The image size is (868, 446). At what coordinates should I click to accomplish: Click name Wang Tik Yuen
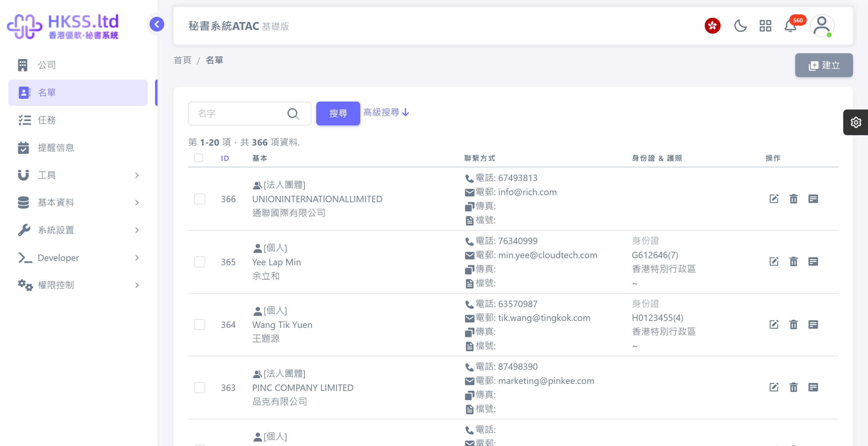point(282,325)
